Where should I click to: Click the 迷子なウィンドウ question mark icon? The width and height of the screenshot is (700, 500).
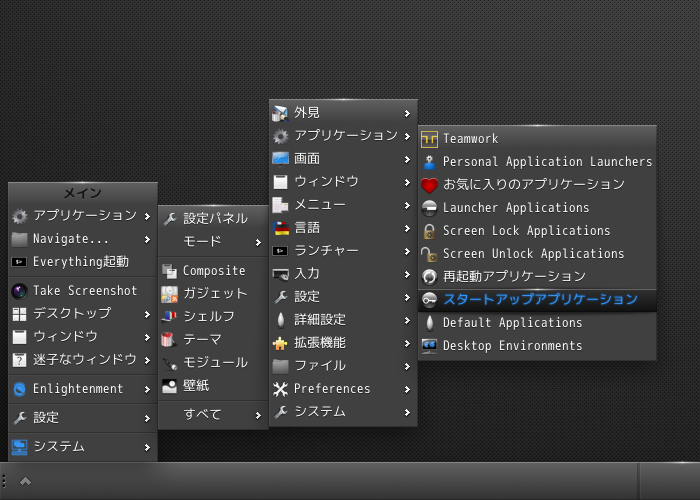pyautogui.click(x=19, y=360)
